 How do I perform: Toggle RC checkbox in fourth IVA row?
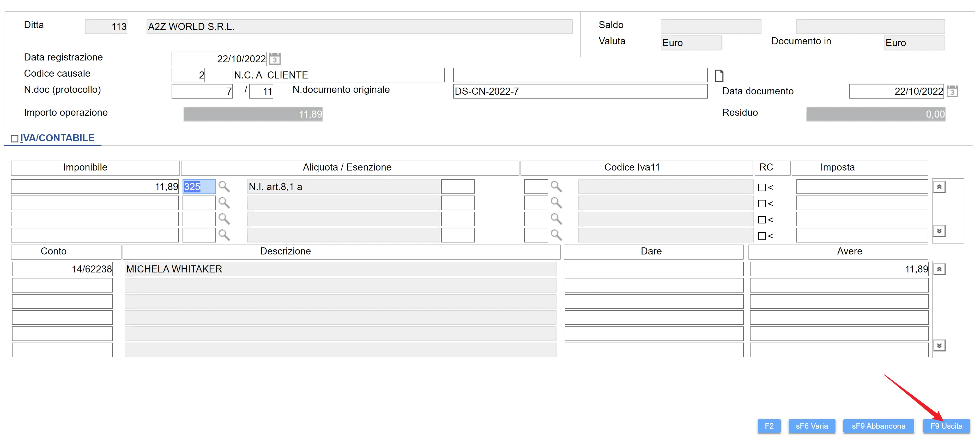762,236
